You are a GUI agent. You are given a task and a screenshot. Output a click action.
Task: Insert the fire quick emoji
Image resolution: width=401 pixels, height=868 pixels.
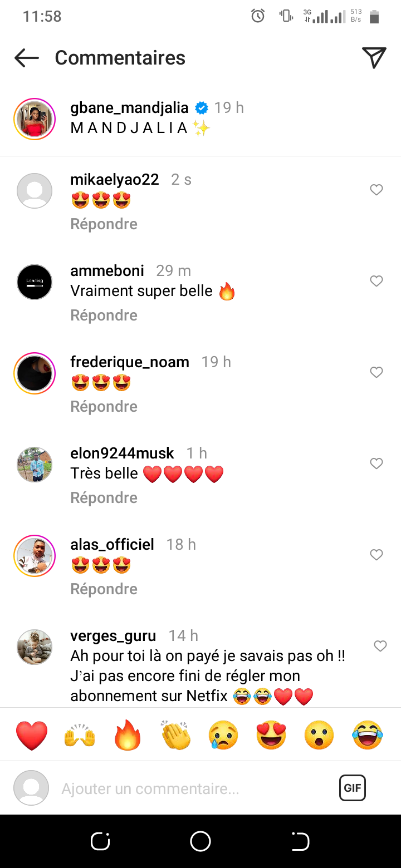point(128,735)
